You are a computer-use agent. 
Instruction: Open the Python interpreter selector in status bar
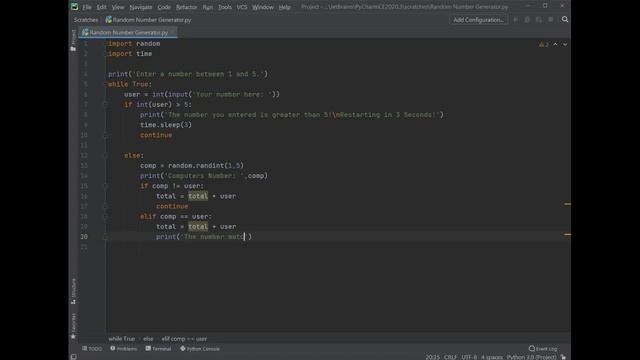[531, 357]
